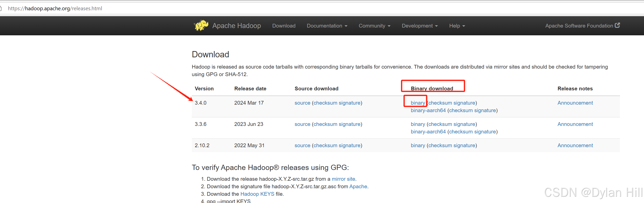Click the Version column header
Viewport: 644px width, 203px height.
point(204,89)
